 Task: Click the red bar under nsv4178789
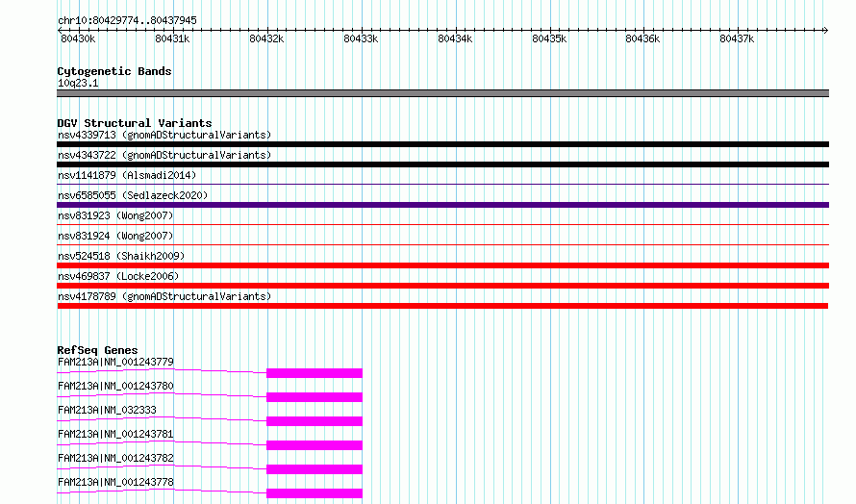[442, 306]
